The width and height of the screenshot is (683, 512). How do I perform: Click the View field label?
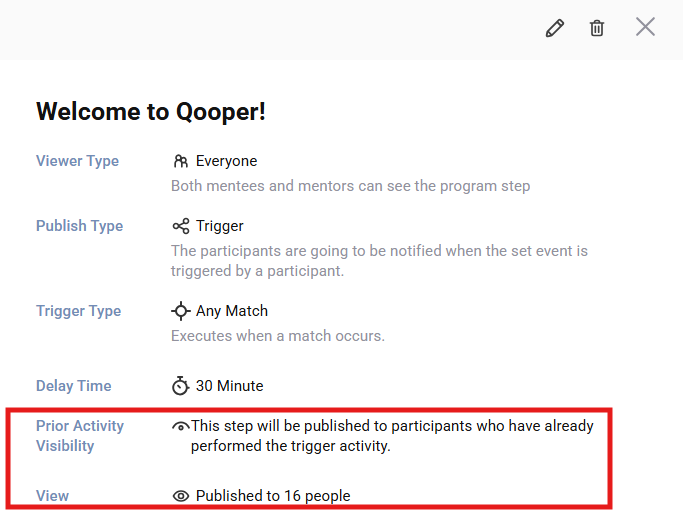pyautogui.click(x=53, y=496)
